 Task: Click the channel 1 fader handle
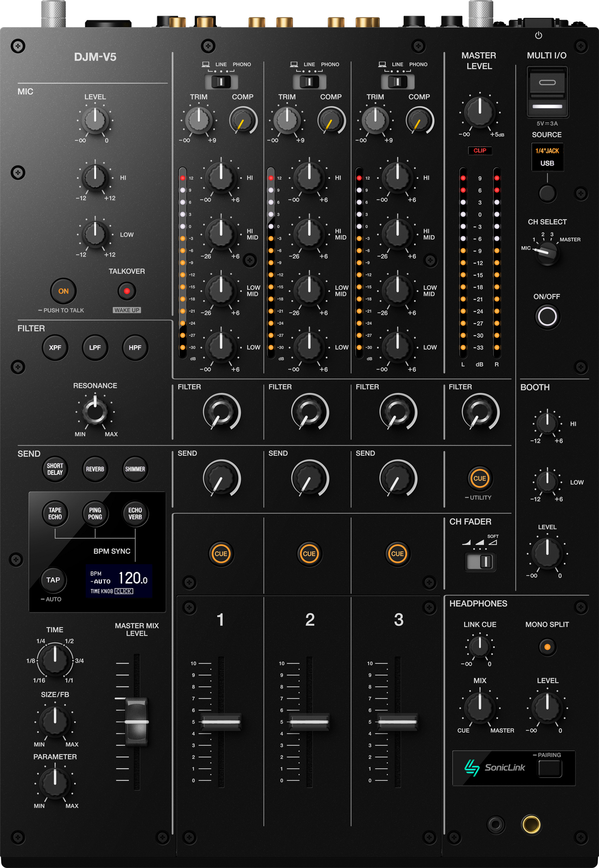pyautogui.click(x=221, y=722)
